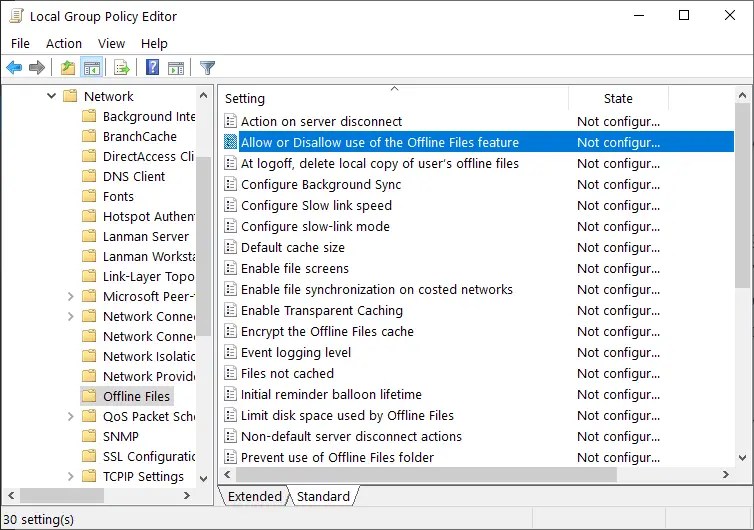
Task: Toggle Show/Hide Console Tree toolbar icon
Action: click(x=91, y=68)
